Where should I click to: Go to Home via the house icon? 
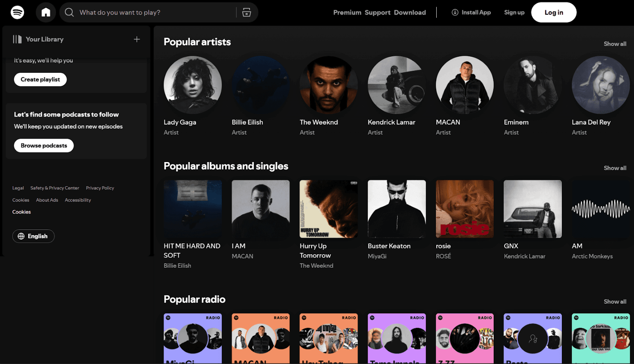[x=46, y=12]
